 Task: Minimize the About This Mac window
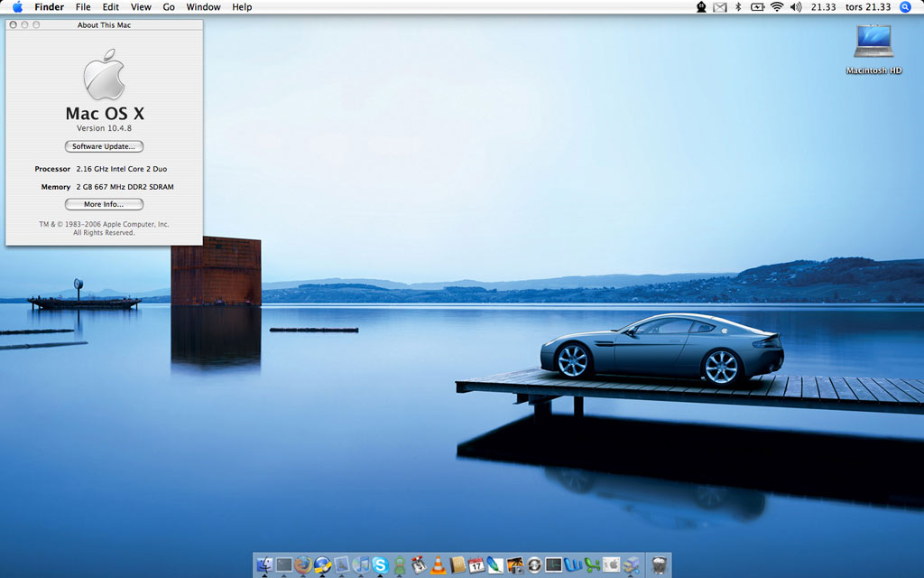(24, 24)
